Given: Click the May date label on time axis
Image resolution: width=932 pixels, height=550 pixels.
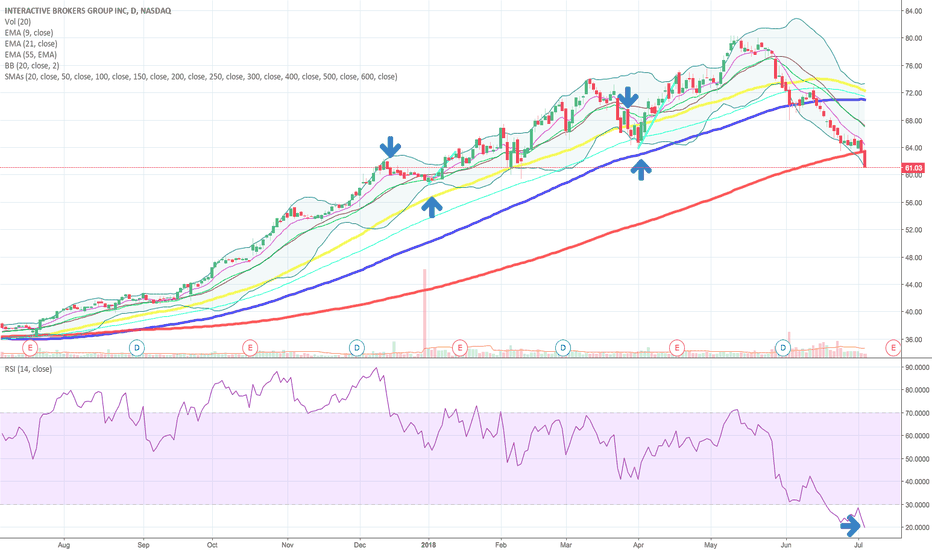Looking at the screenshot, I should pyautogui.click(x=711, y=545).
